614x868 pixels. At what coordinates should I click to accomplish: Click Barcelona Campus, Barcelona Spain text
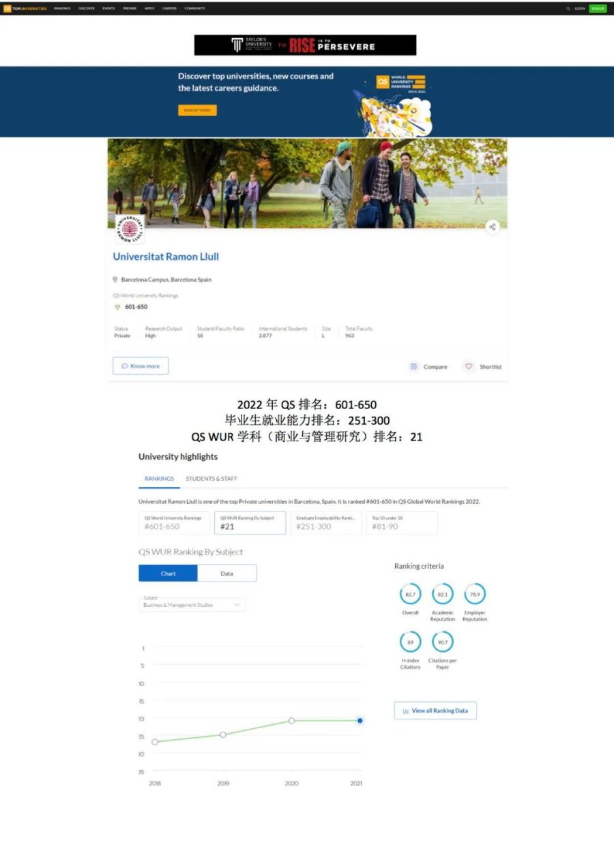click(166, 280)
